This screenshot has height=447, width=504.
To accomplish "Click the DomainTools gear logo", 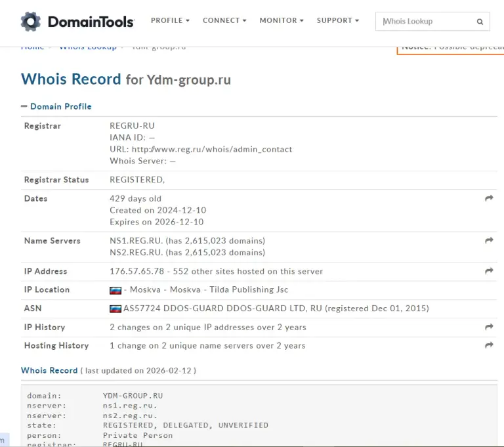I will coord(31,22).
